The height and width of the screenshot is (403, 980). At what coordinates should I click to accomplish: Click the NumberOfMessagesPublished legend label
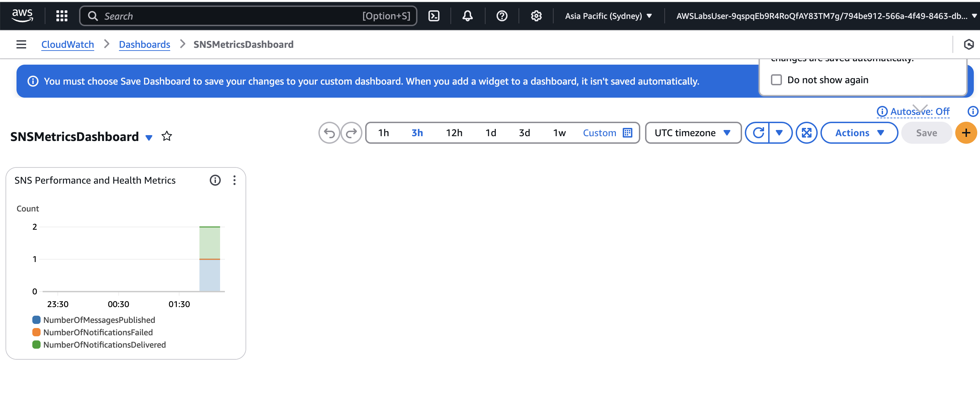pos(99,320)
